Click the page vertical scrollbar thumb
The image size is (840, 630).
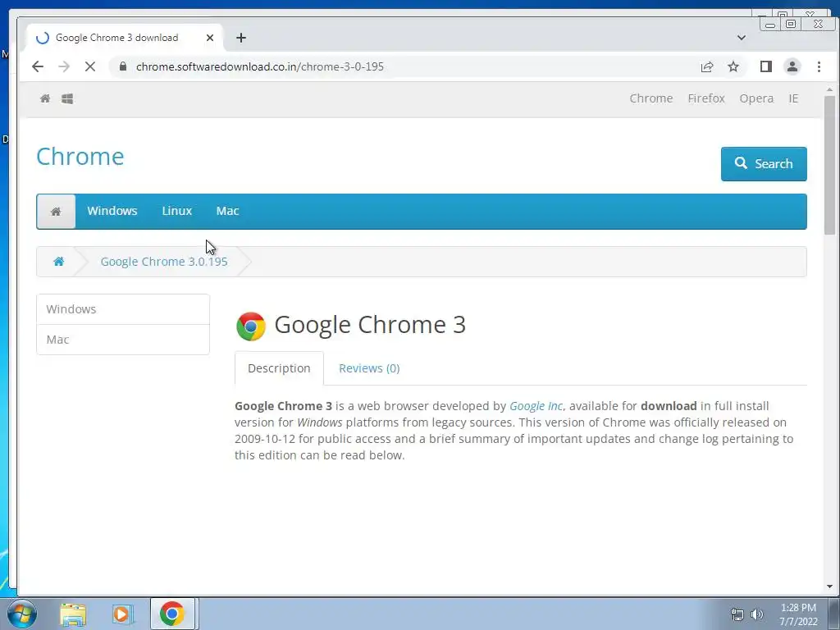point(829,166)
